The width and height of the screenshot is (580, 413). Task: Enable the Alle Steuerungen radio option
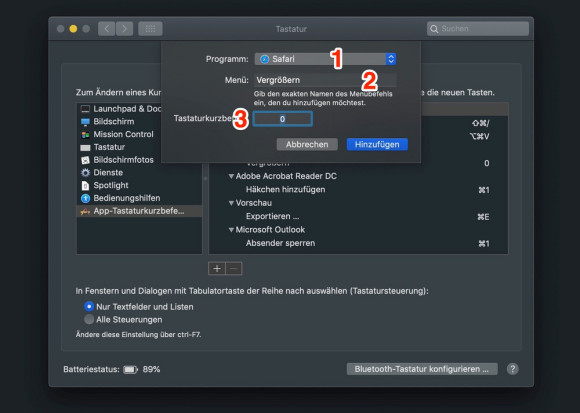point(89,319)
